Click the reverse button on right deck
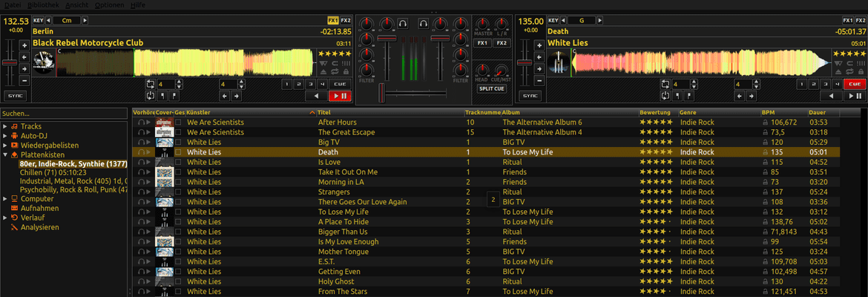Screen dimensions: 868x297 [832, 96]
